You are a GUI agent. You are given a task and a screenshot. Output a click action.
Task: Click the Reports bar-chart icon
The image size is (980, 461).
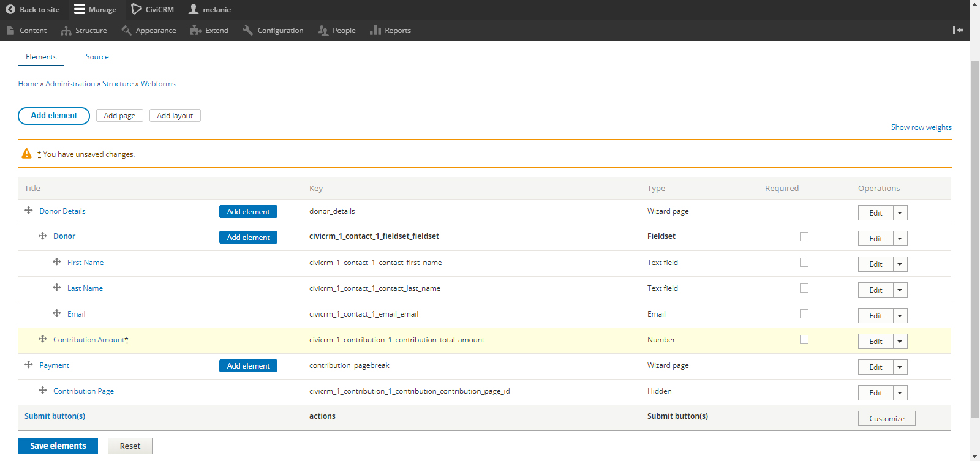click(x=375, y=30)
